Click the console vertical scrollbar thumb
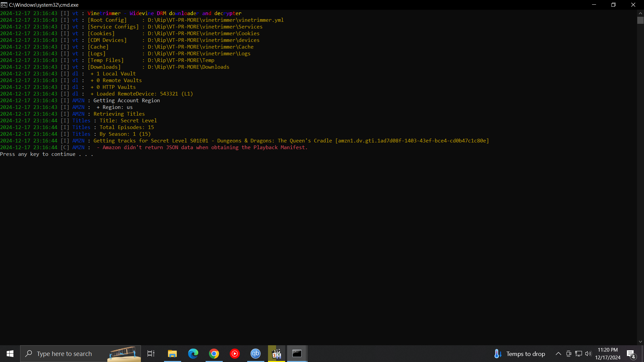This screenshot has width=644, height=362. click(640, 20)
